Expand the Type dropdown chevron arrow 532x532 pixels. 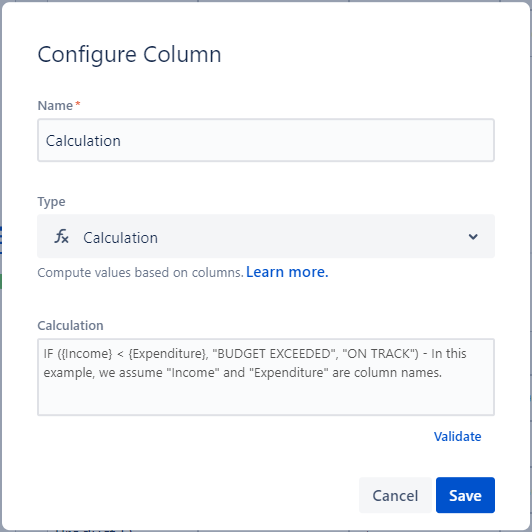tap(473, 236)
